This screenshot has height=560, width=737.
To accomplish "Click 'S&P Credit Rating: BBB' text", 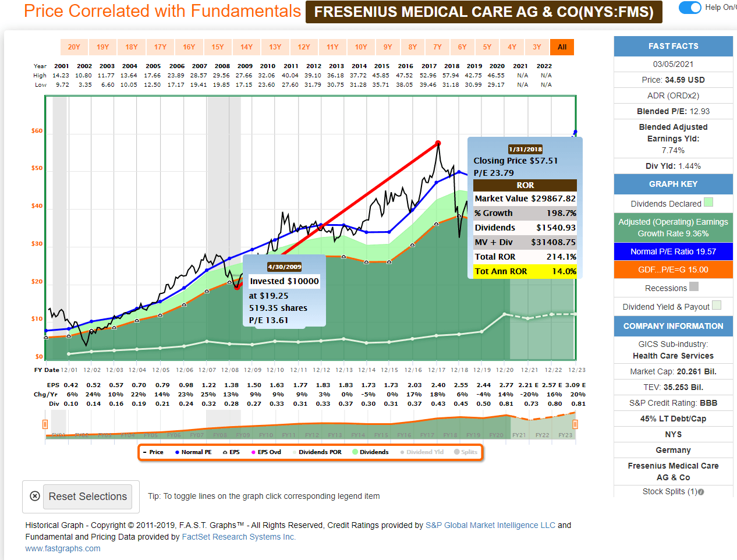I will pyautogui.click(x=673, y=403).
